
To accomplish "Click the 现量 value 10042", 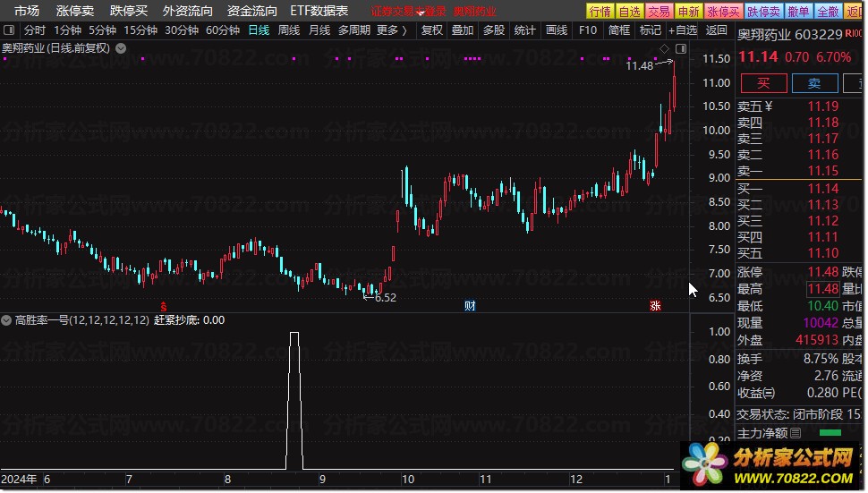I will (x=821, y=323).
